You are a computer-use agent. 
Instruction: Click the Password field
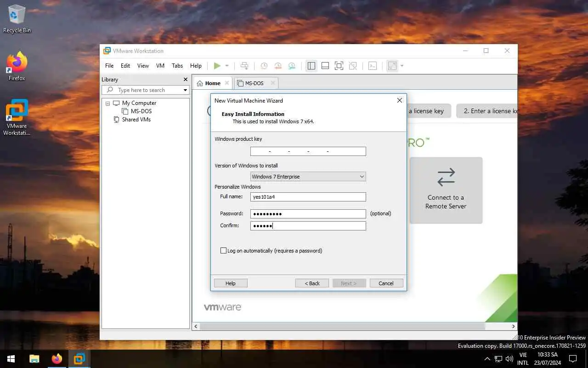(308, 214)
